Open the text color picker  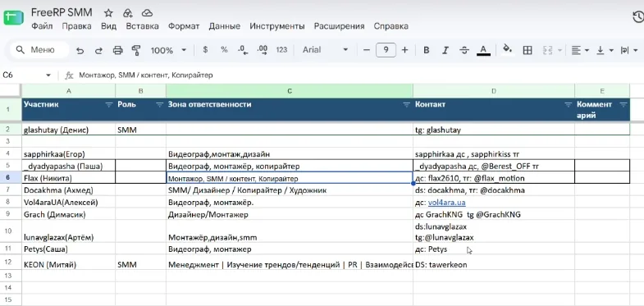point(483,50)
